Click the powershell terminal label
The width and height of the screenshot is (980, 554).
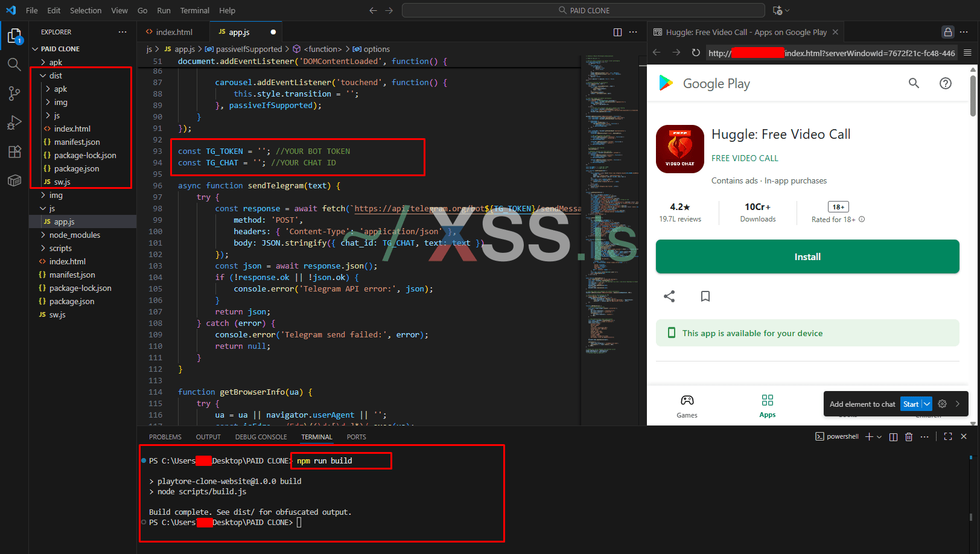(x=837, y=436)
